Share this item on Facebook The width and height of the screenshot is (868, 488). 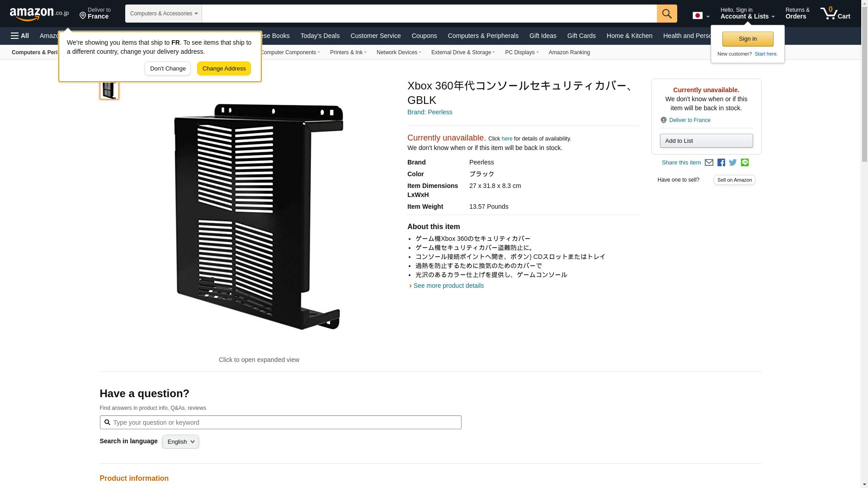tap(721, 163)
